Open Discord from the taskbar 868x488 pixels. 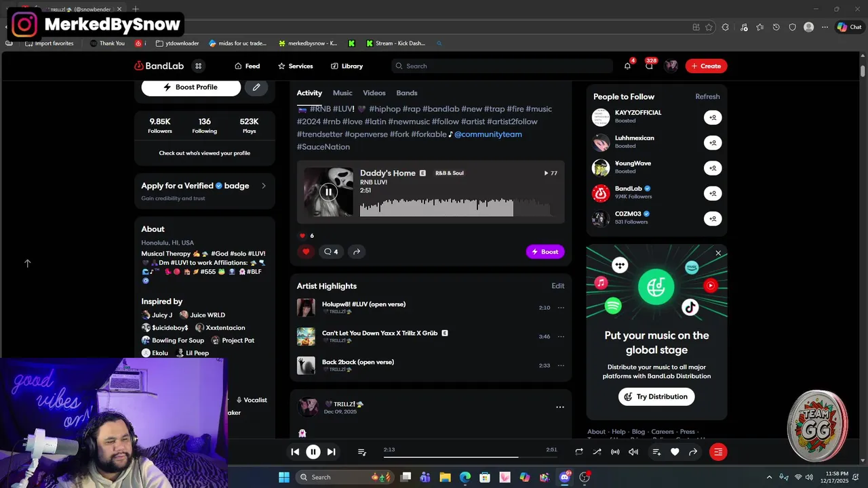[x=564, y=477]
